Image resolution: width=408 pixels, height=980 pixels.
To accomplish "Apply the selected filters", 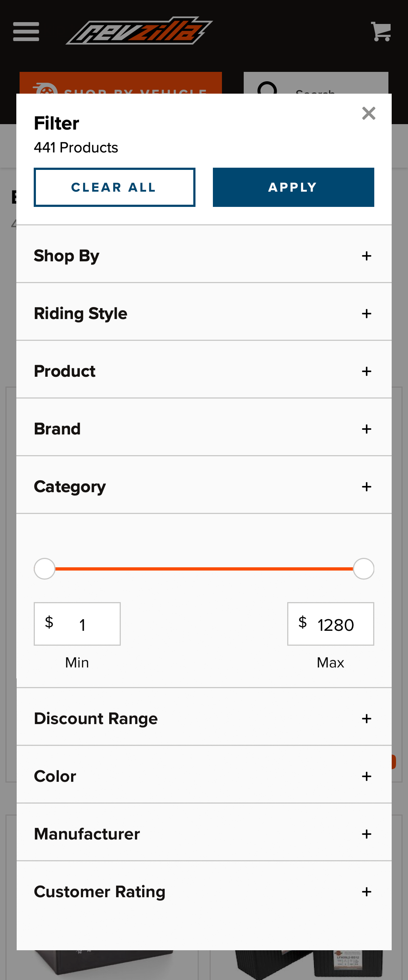I will tap(293, 187).
